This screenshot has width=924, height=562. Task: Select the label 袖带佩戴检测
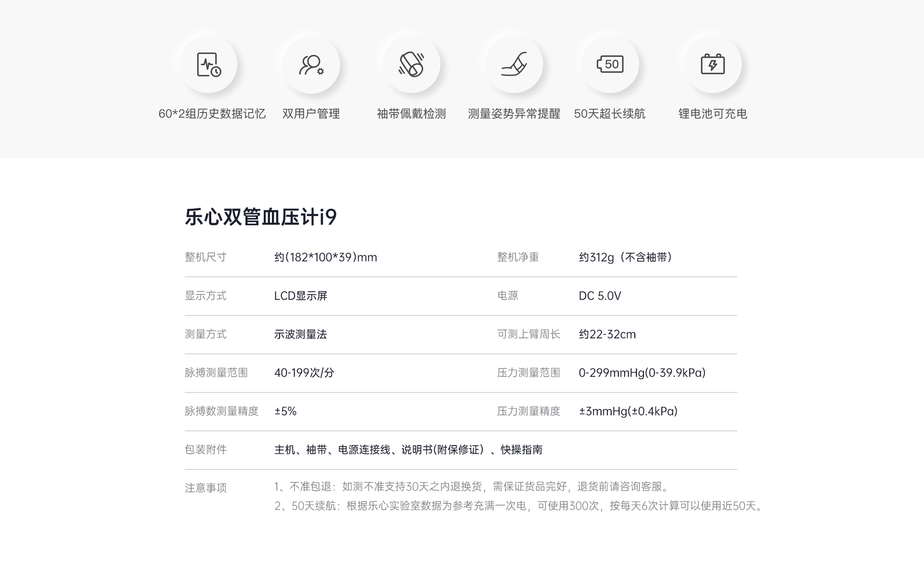point(411,114)
